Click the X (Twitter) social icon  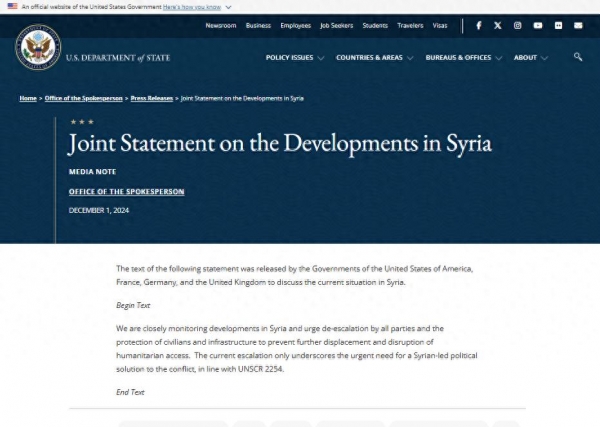498,25
